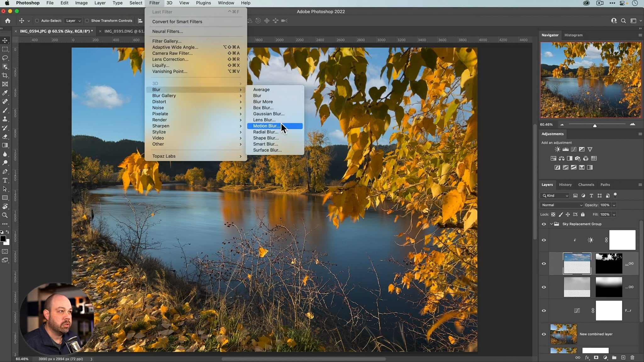Click the New combined layer thumbnail
This screenshot has height=362, width=644.
pos(564,334)
